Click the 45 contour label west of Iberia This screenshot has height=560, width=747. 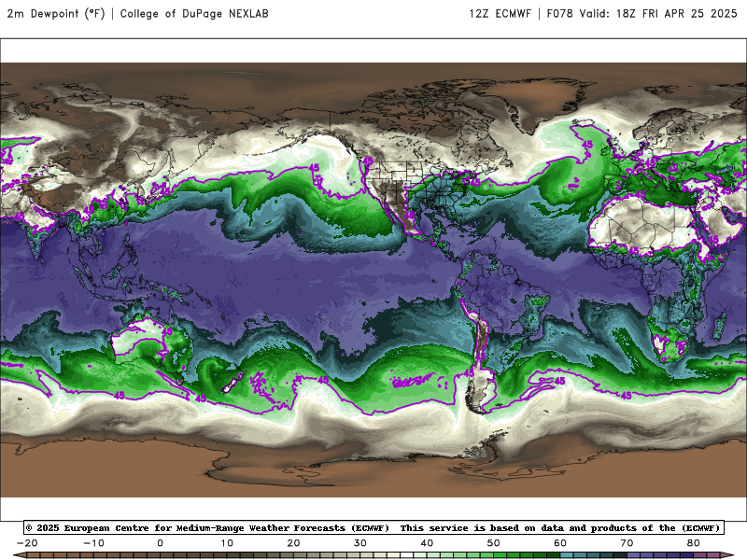click(x=587, y=145)
